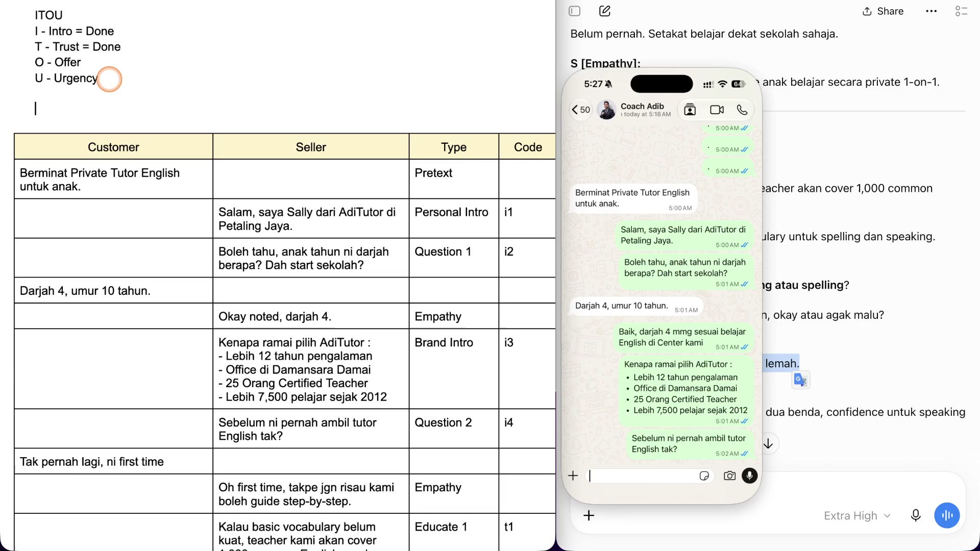
Task: Click the 'Seller' table header cell
Action: [x=311, y=147]
